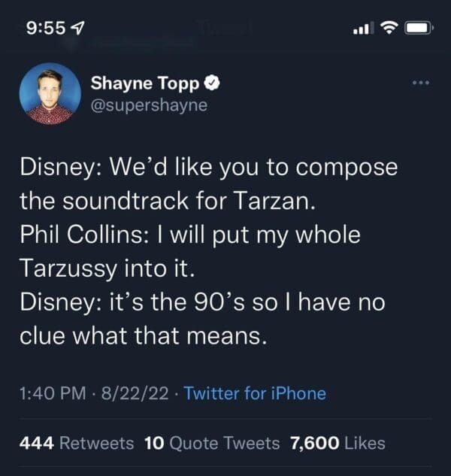
Task: Show the 7,600 Likes list
Action: 337,443
